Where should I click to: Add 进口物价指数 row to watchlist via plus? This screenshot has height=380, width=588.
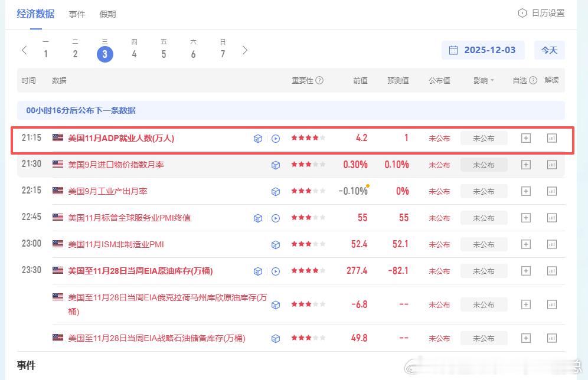(x=525, y=164)
